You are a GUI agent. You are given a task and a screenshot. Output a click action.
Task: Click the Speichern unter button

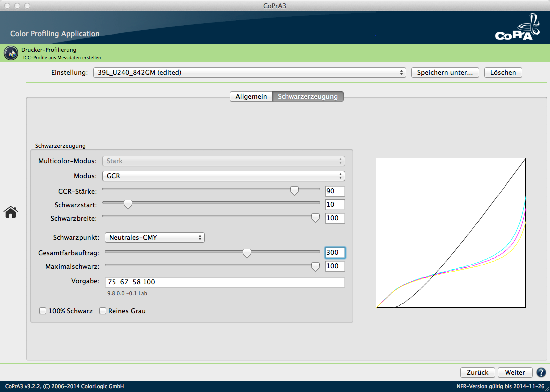pyautogui.click(x=445, y=72)
